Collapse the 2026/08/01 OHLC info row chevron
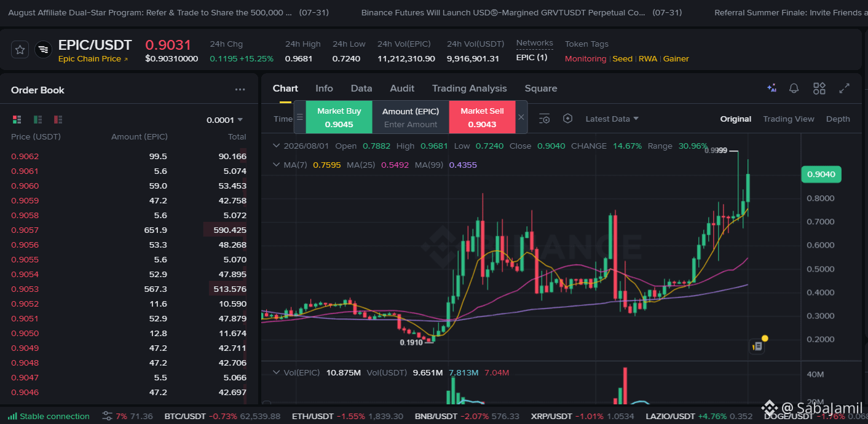Viewport: 868px width, 424px height. tap(276, 146)
